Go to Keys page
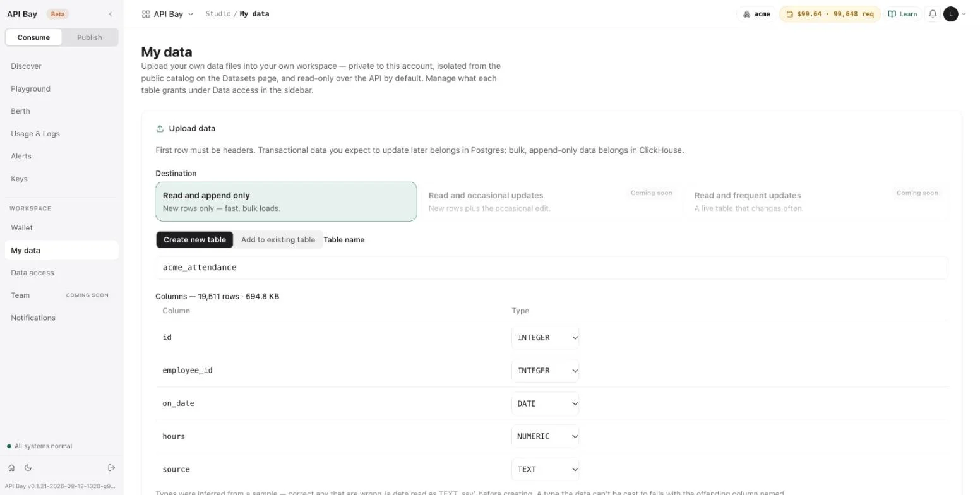Image resolution: width=980 pixels, height=495 pixels. pos(61,179)
